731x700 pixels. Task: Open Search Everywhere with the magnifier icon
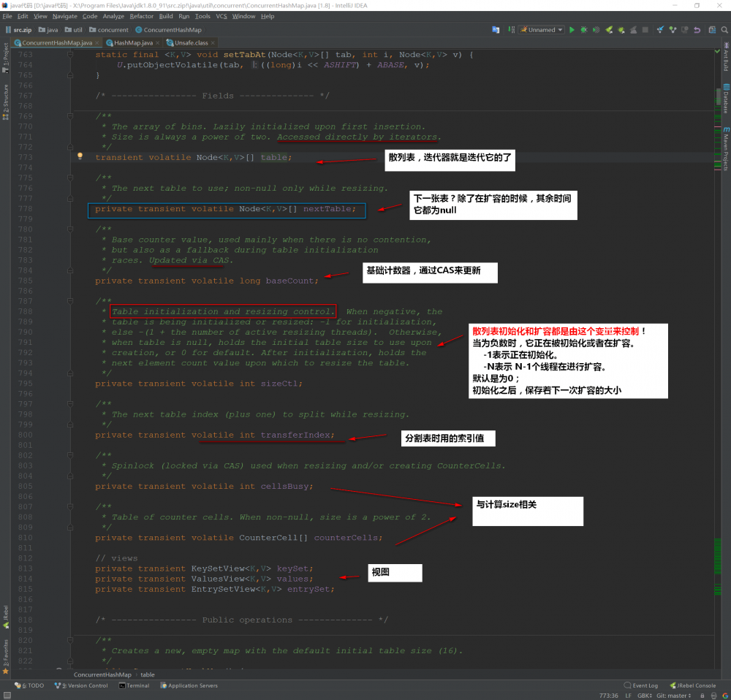[725, 30]
